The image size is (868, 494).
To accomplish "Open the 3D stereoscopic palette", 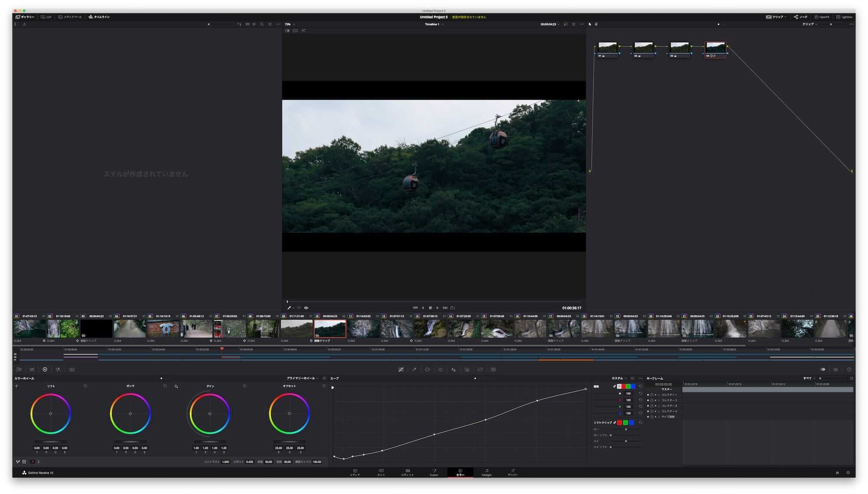I will pyautogui.click(x=493, y=369).
